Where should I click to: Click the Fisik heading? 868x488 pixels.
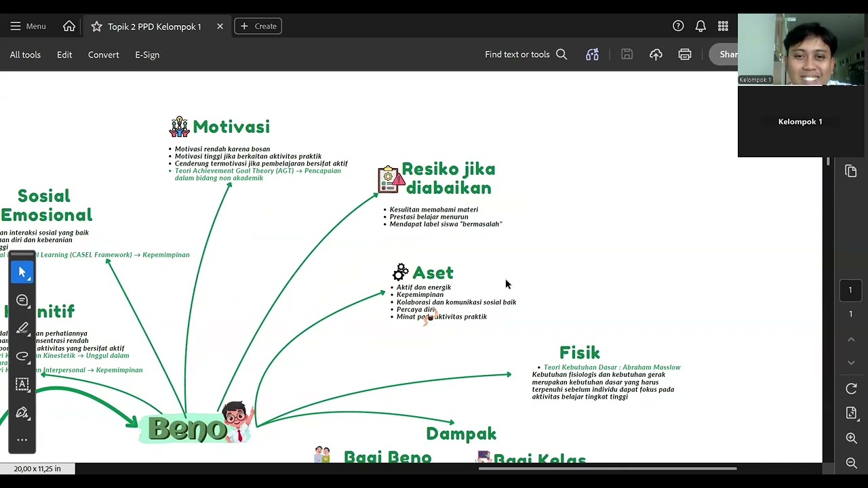(580, 352)
